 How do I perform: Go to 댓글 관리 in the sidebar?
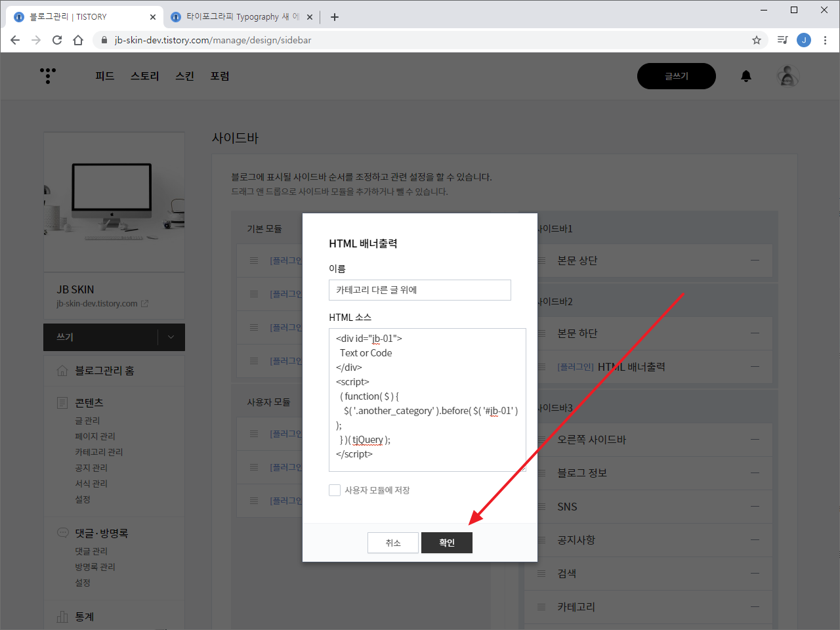click(x=91, y=551)
